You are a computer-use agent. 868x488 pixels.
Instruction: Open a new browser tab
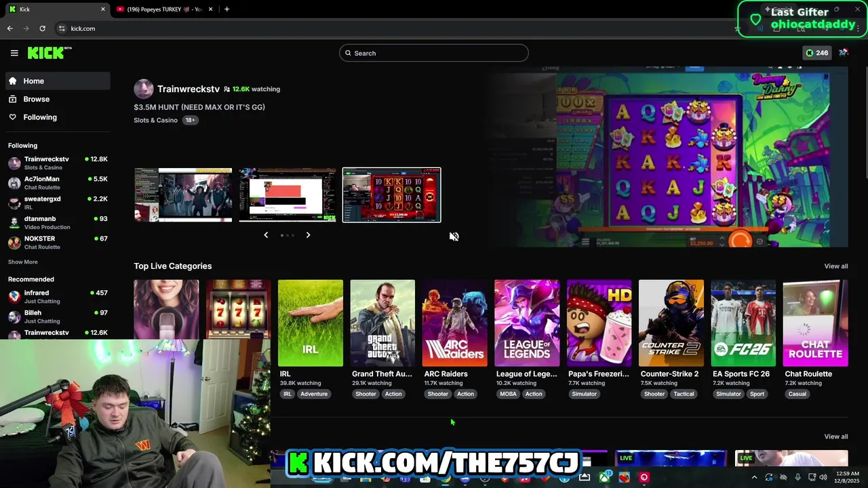[226, 9]
